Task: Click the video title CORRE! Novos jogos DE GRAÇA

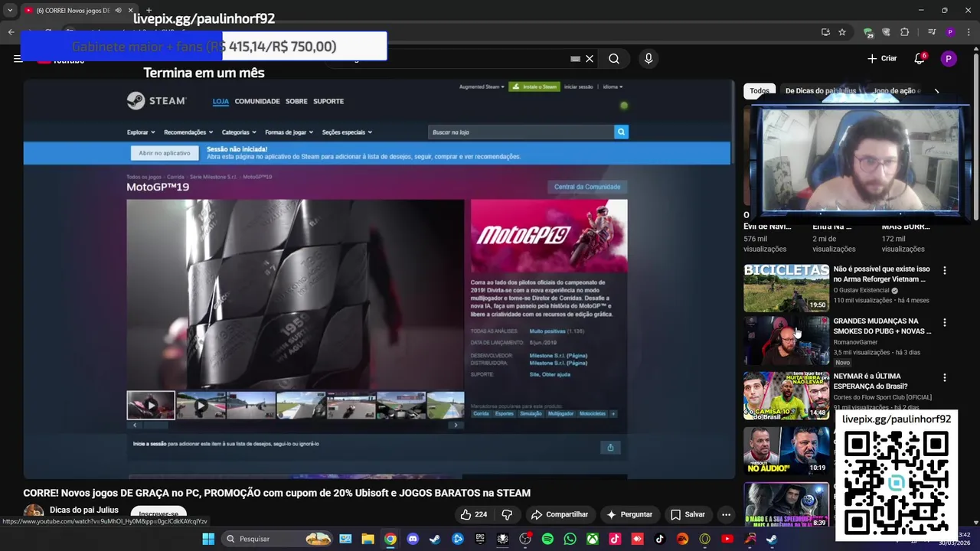Action: (x=276, y=493)
